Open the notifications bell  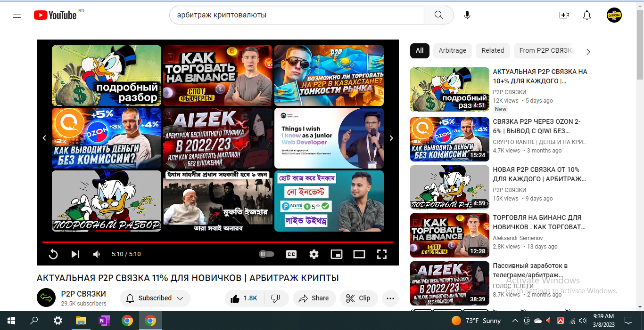coord(587,15)
